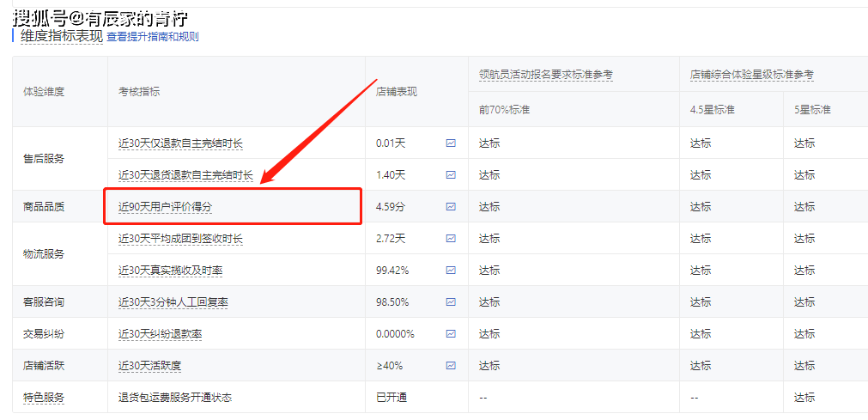The image size is (868, 420).
Task: Click 4.59分 score value
Action: (x=391, y=207)
